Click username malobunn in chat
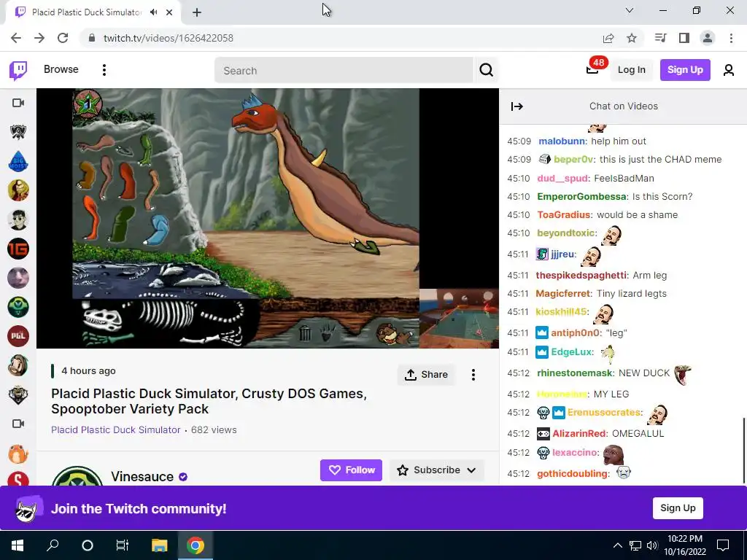Viewport: 747px width, 560px height. 562,141
